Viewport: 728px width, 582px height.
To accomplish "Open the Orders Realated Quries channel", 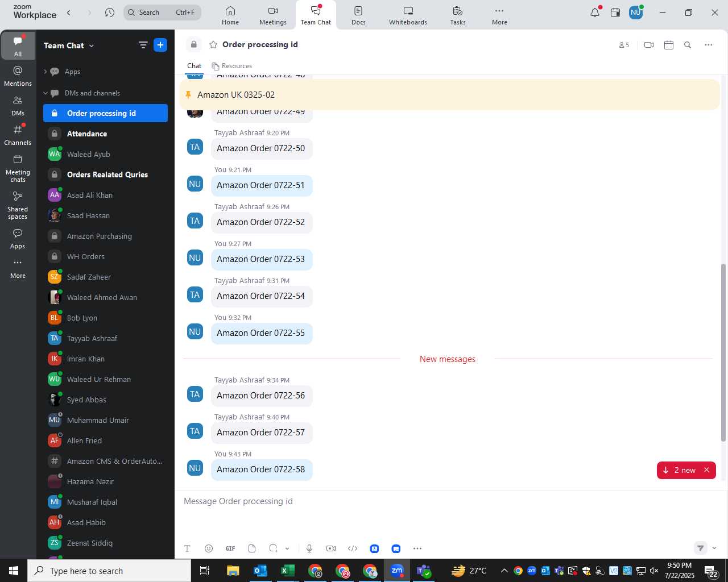I will (105, 174).
